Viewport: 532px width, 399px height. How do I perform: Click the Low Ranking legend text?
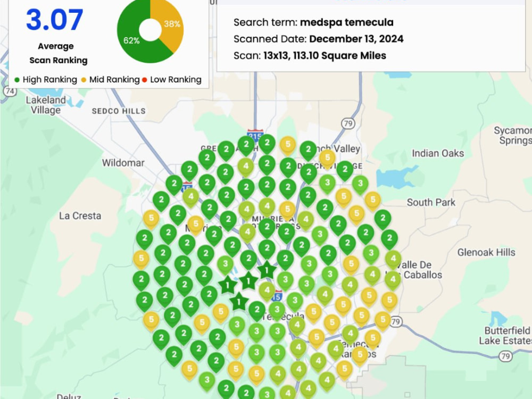point(176,80)
